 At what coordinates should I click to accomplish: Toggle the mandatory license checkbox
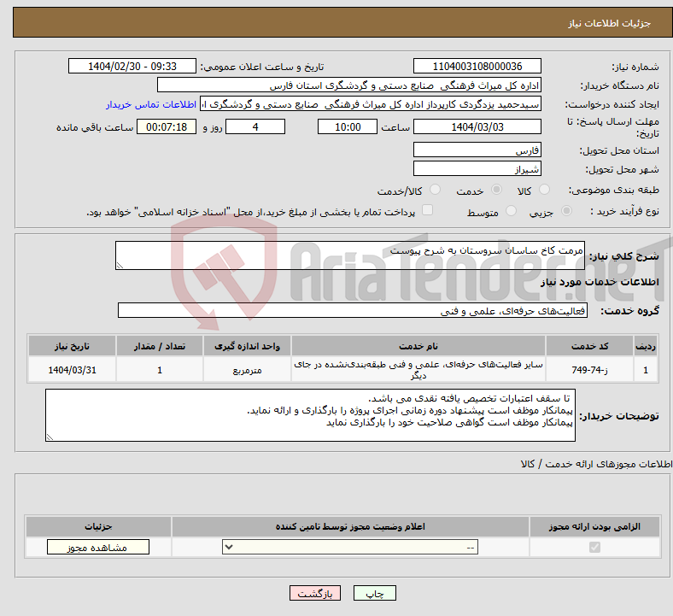pos(594,548)
